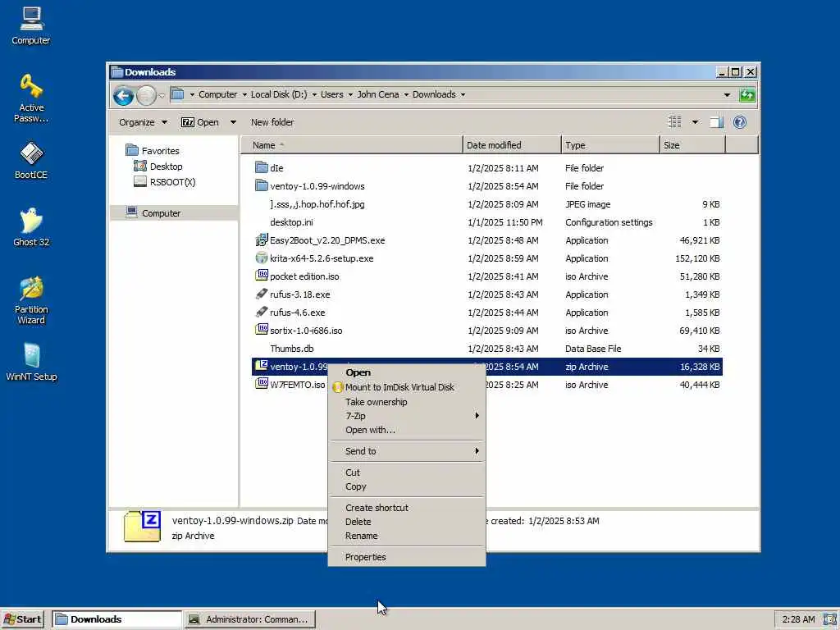Click the Easy2Boot_v2.20_DPMS.exe icon
Image resolution: width=840 pixels, height=630 pixels.
tap(262, 240)
